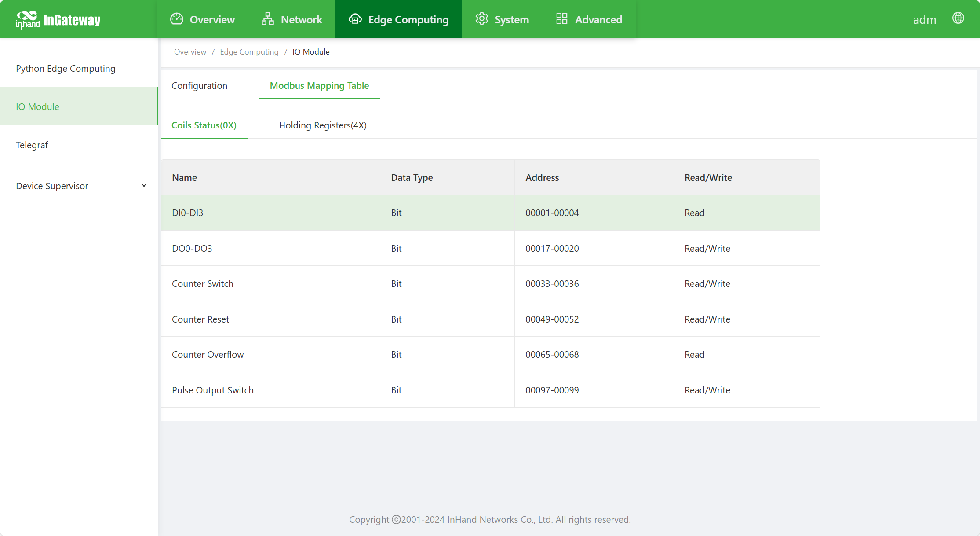This screenshot has height=536, width=980.
Task: Open the language globe icon
Action: tap(958, 18)
